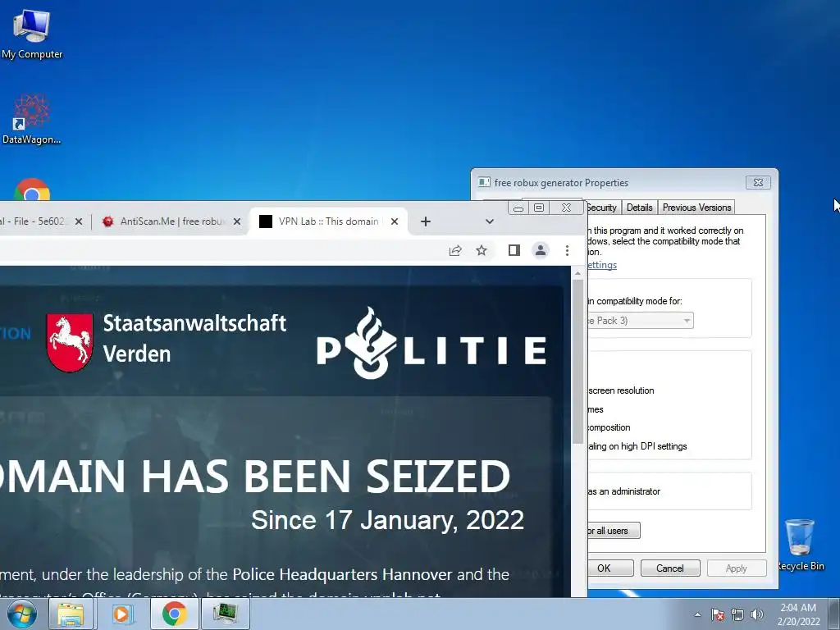Click the settings for all users button
Screen dimensions: 840x630
tap(614, 531)
